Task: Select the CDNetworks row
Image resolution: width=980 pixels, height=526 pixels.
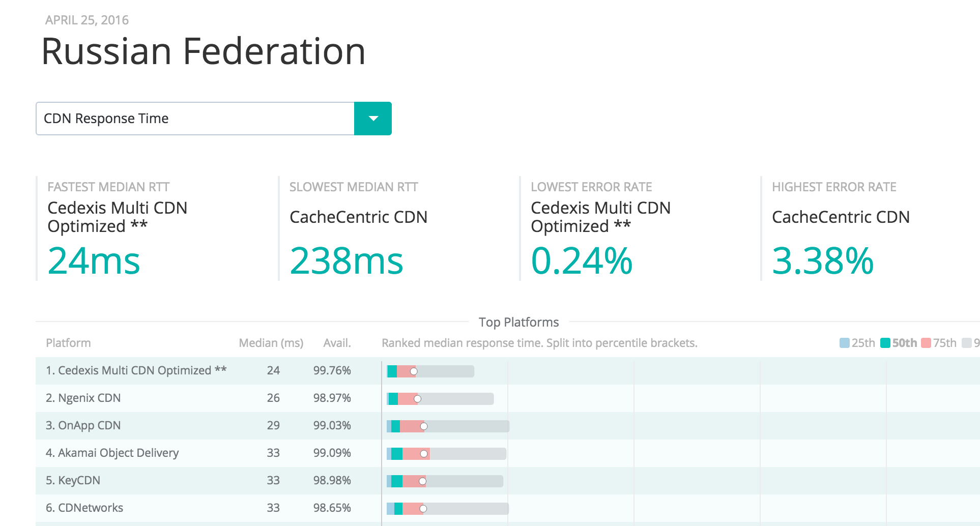Action: [508, 508]
